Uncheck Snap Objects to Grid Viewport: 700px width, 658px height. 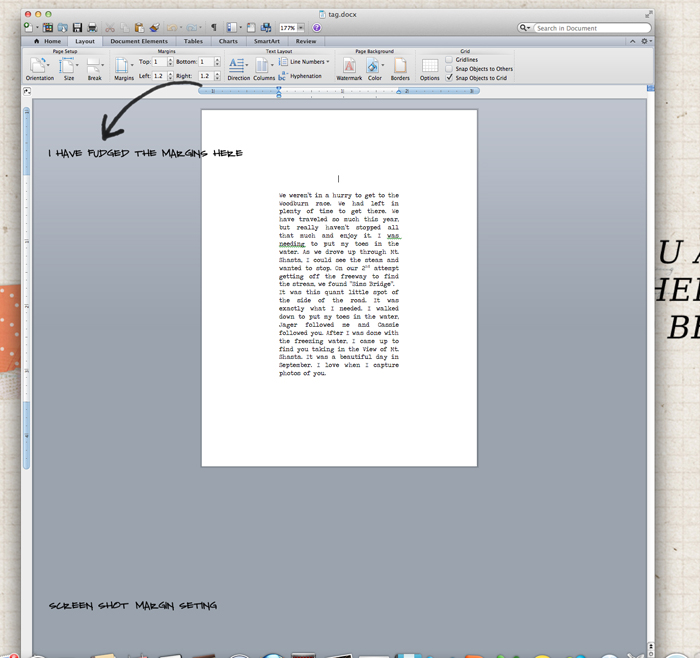(450, 78)
